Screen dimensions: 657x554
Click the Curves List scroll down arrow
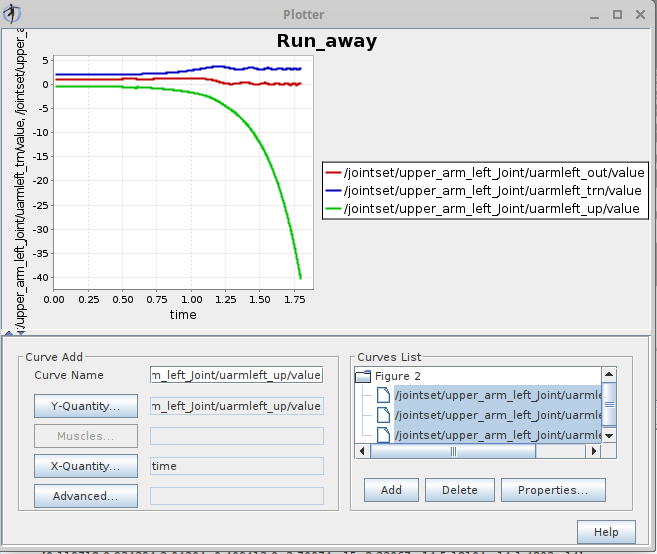coord(609,436)
